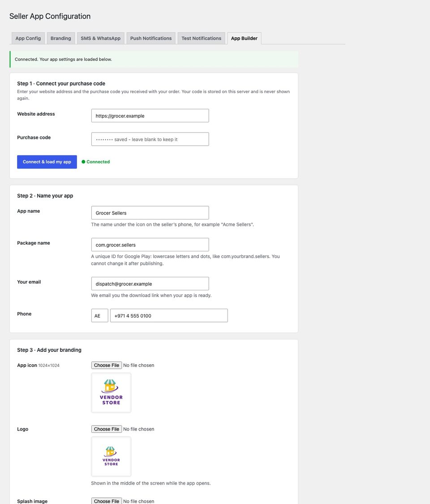Click the Logo preview thumbnail
430x504 pixels.
pyautogui.click(x=111, y=457)
